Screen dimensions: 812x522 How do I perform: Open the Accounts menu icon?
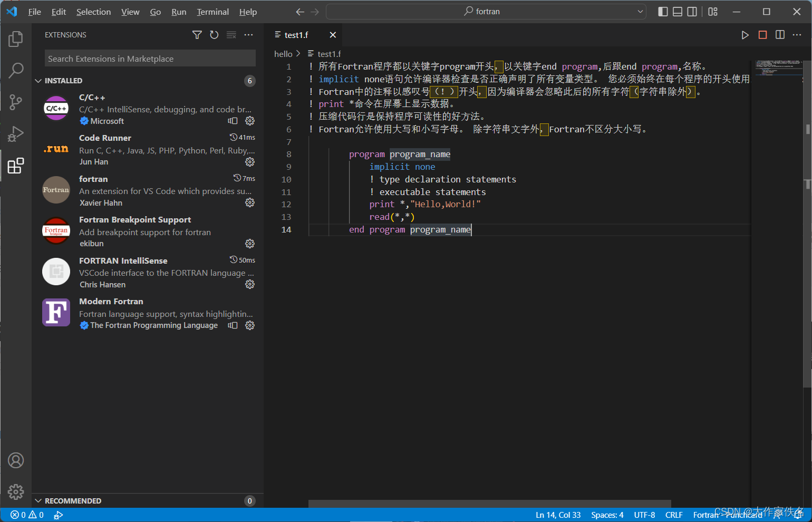pos(16,460)
